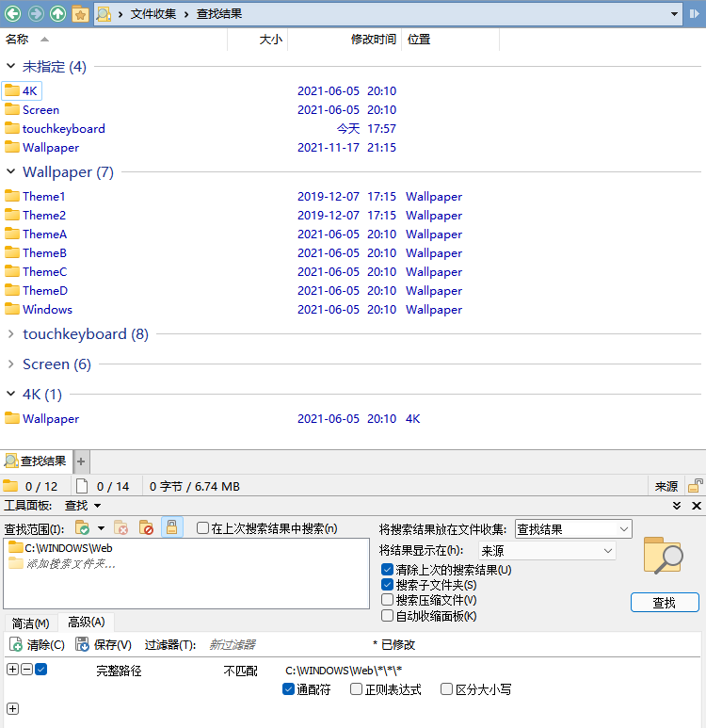Click the file count 0 / 14 indicator
706x728 pixels.
pos(103,487)
